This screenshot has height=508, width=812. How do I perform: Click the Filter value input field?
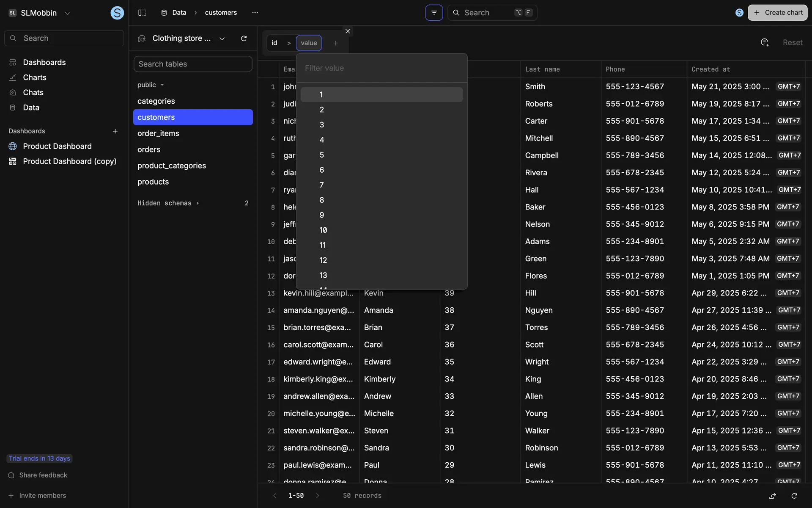(x=381, y=68)
